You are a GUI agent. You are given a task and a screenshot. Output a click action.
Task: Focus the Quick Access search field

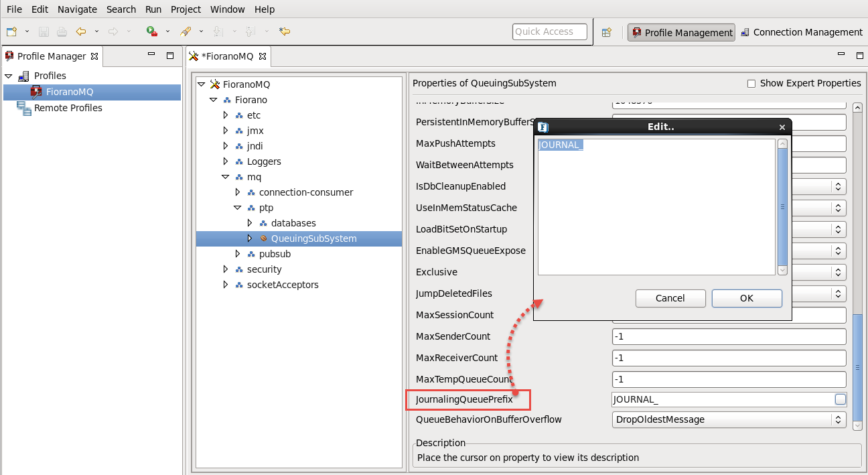tap(550, 31)
